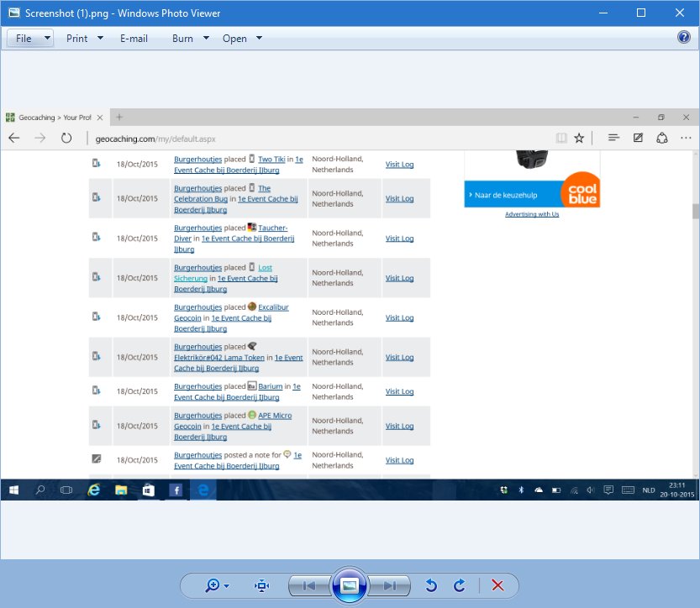700x608 pixels.
Task: Click the favorites star icon
Action: [x=579, y=139]
